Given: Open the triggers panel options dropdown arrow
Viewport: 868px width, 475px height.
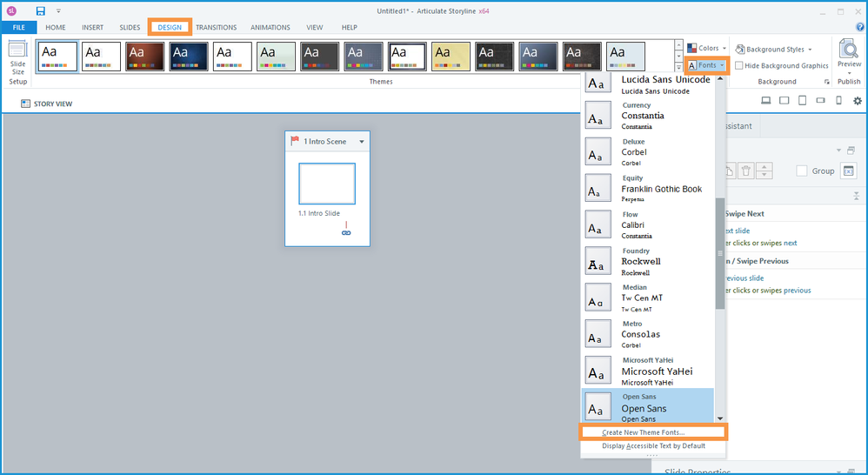Looking at the screenshot, I should (839, 151).
